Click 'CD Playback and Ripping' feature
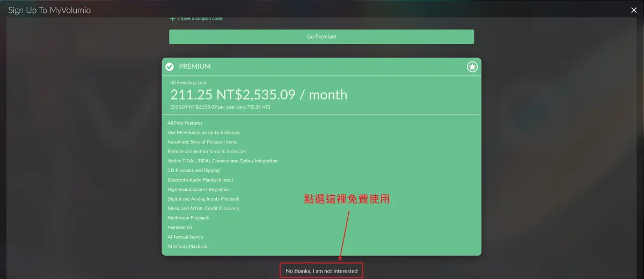The width and height of the screenshot is (644, 279). point(194,170)
